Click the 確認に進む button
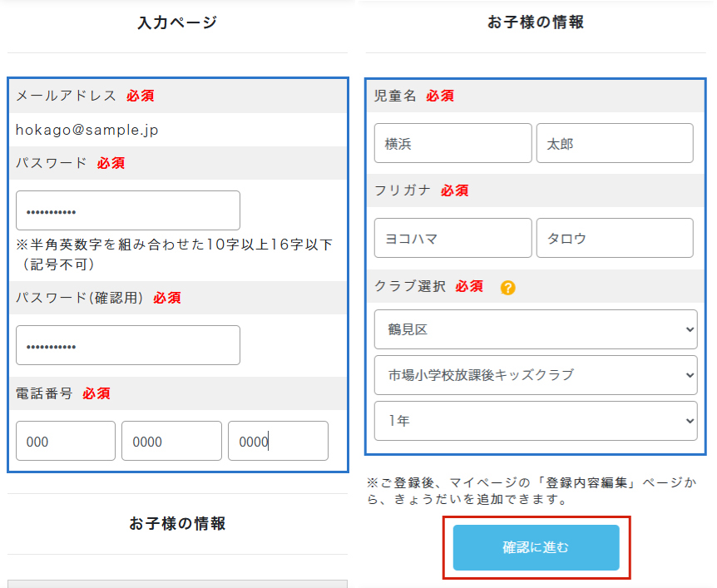Image resolution: width=717 pixels, height=588 pixels. [536, 547]
